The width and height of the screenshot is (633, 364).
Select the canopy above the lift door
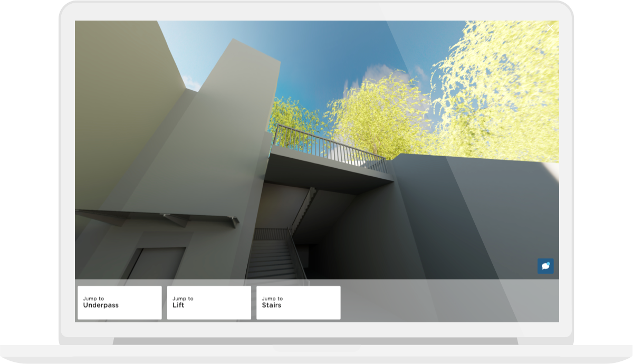tap(158, 217)
